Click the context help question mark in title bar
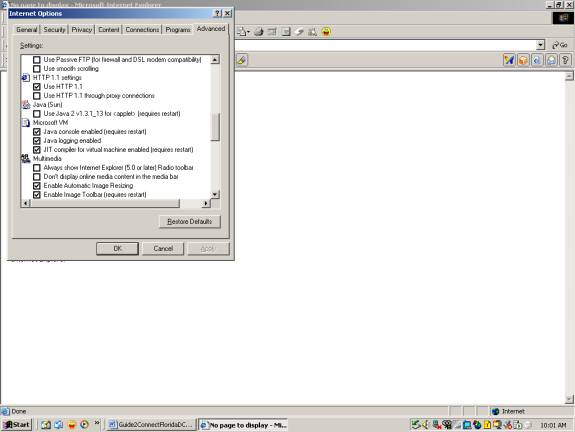Image resolution: width=575 pixels, height=432 pixels. pos(217,13)
